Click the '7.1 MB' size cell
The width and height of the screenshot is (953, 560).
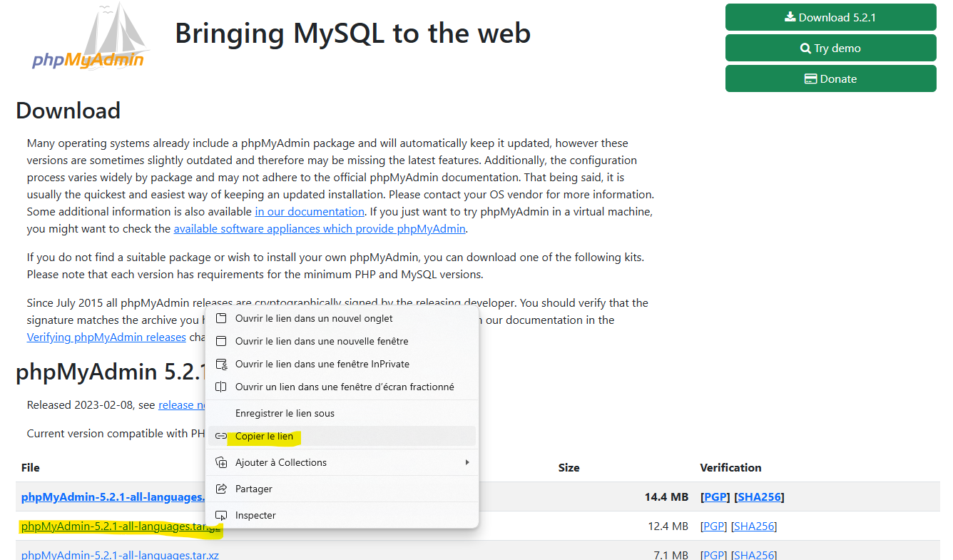coord(671,554)
